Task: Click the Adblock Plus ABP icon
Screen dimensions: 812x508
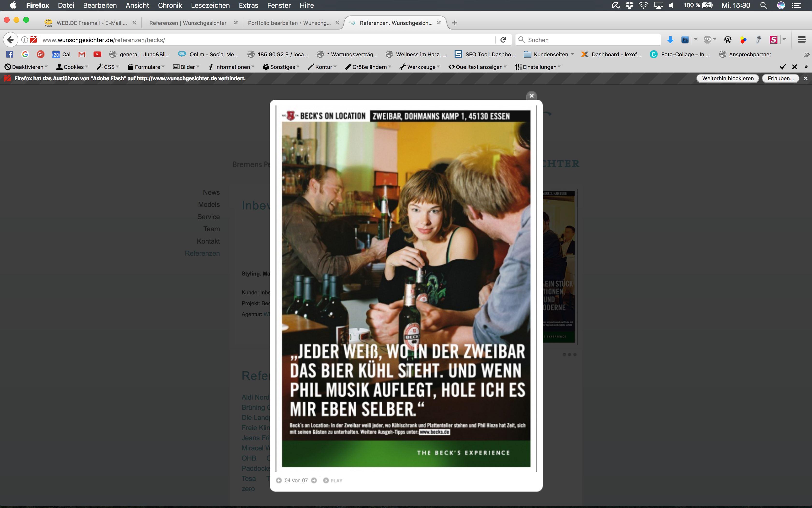Action: pos(707,40)
